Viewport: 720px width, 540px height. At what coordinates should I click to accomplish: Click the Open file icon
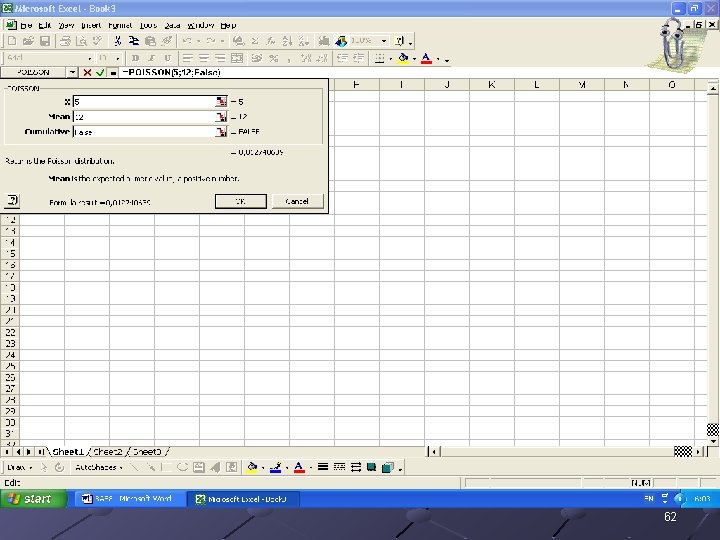pos(28,41)
